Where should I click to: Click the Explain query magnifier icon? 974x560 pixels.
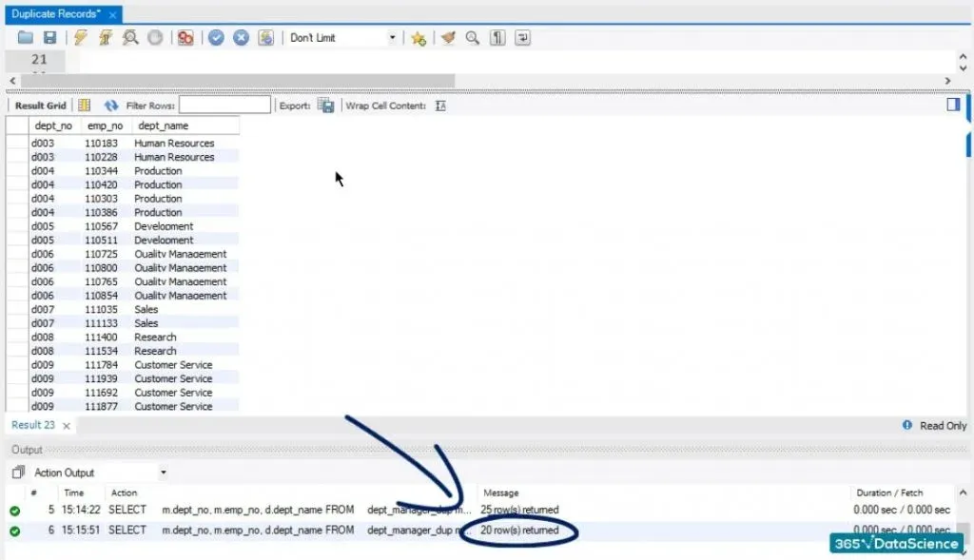click(x=130, y=38)
